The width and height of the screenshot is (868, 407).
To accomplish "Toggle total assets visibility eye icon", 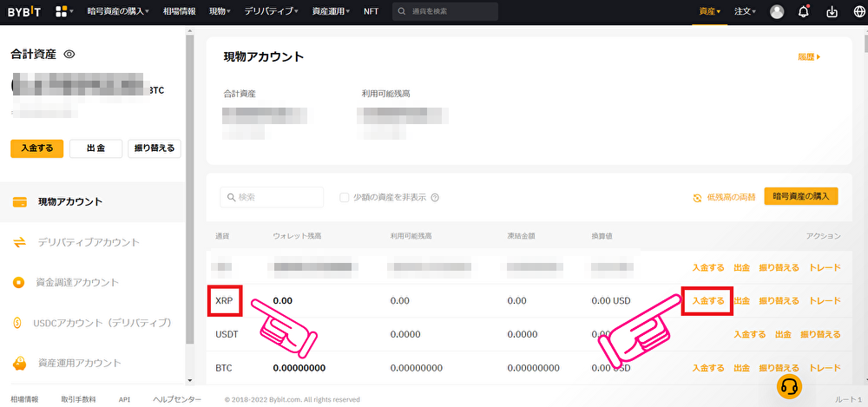I will point(69,55).
